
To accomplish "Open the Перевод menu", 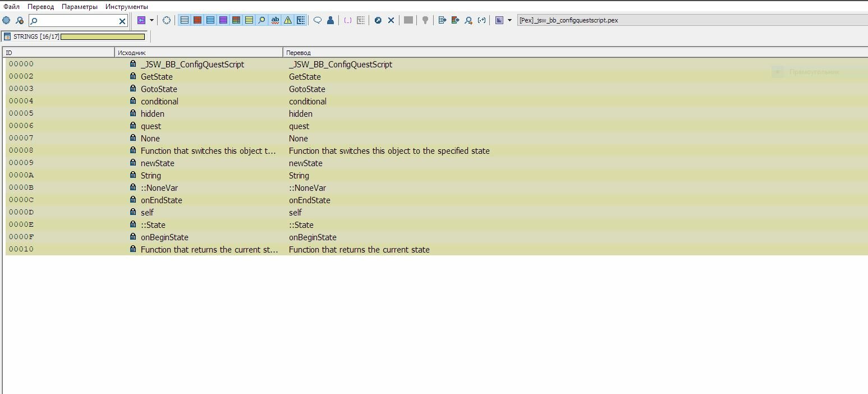I will (x=41, y=7).
